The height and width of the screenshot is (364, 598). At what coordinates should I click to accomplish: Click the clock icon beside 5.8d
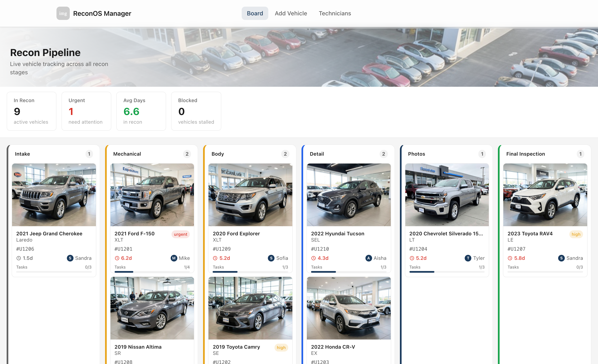(x=510, y=258)
